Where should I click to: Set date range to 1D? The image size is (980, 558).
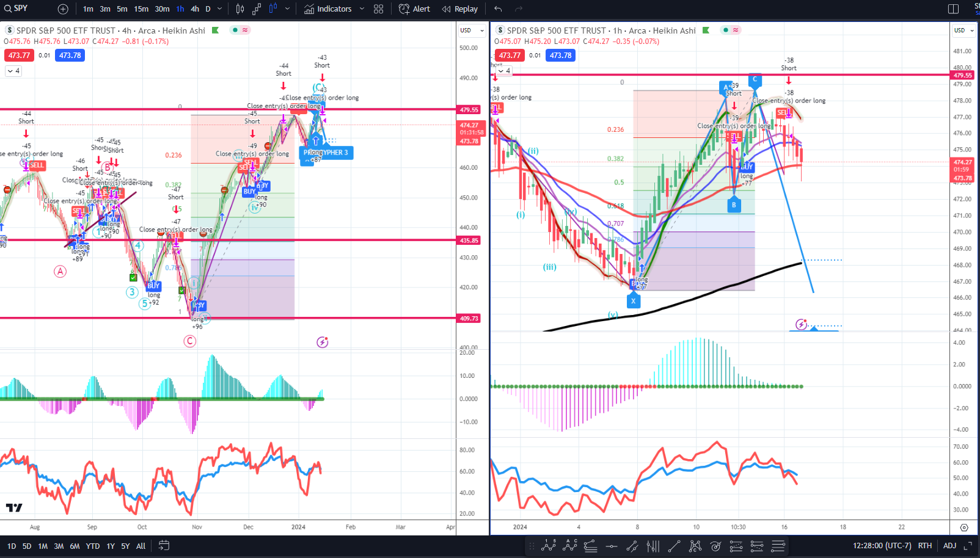point(12,546)
